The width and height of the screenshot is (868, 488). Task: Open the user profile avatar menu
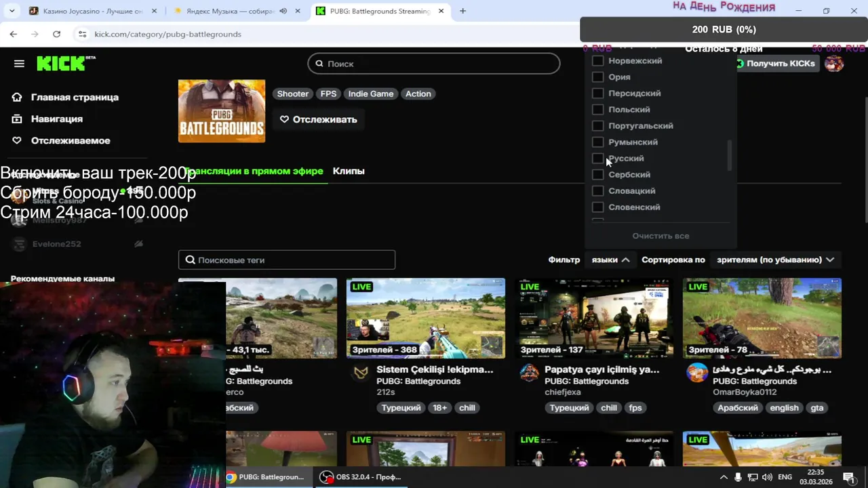(x=834, y=64)
